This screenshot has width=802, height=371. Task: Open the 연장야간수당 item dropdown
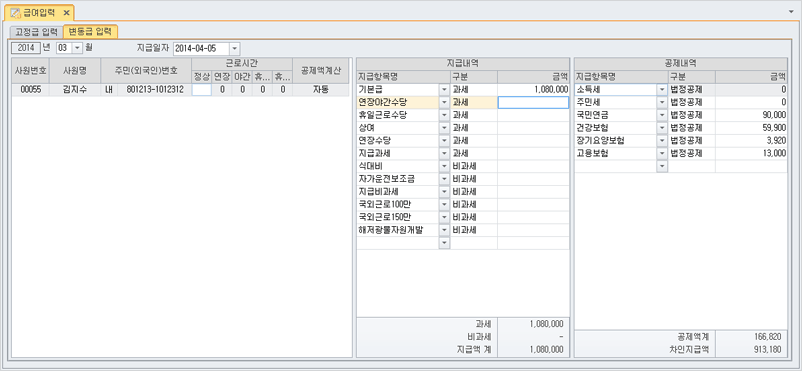[444, 102]
